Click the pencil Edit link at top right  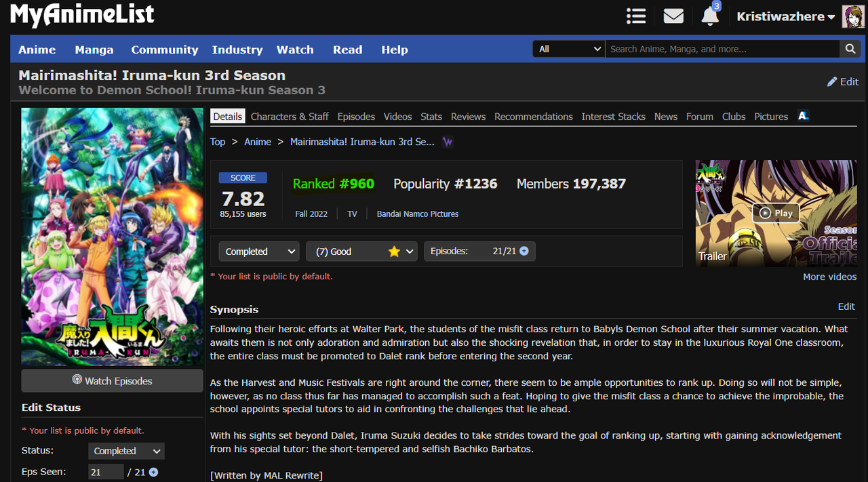point(843,81)
